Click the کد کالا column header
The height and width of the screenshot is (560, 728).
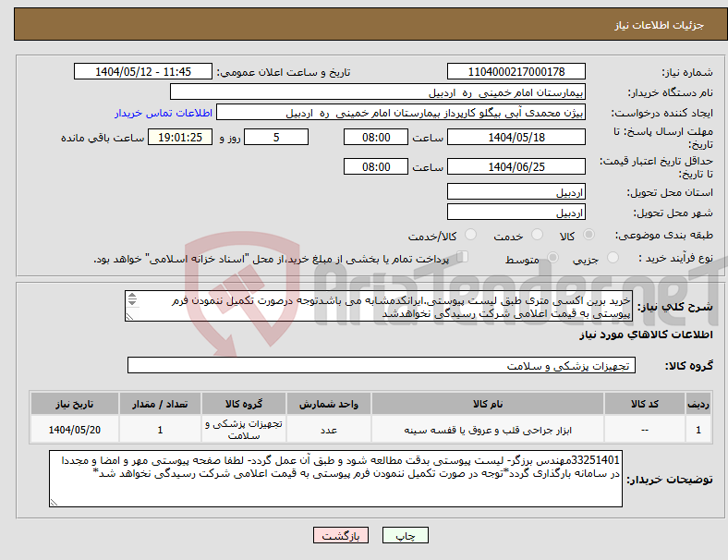645,404
